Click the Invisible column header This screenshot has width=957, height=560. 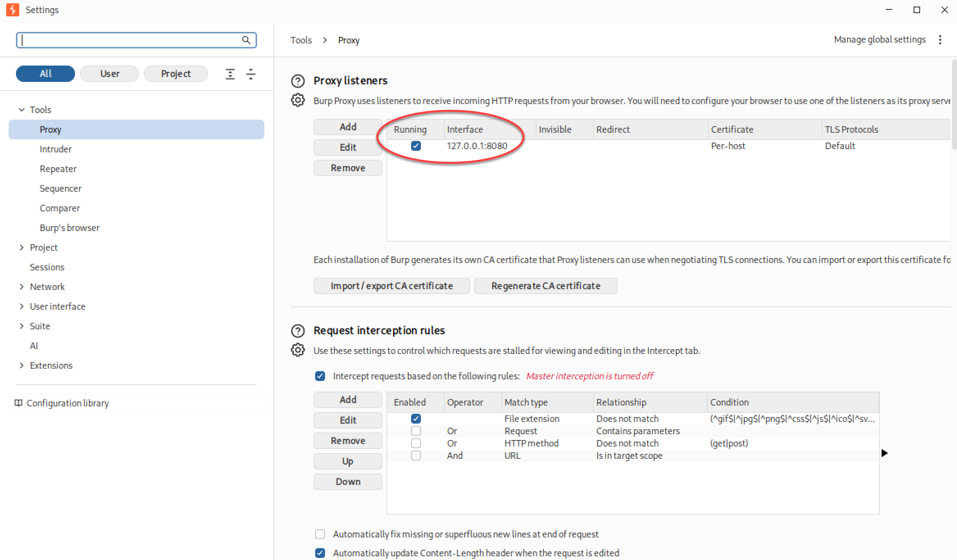564,129
